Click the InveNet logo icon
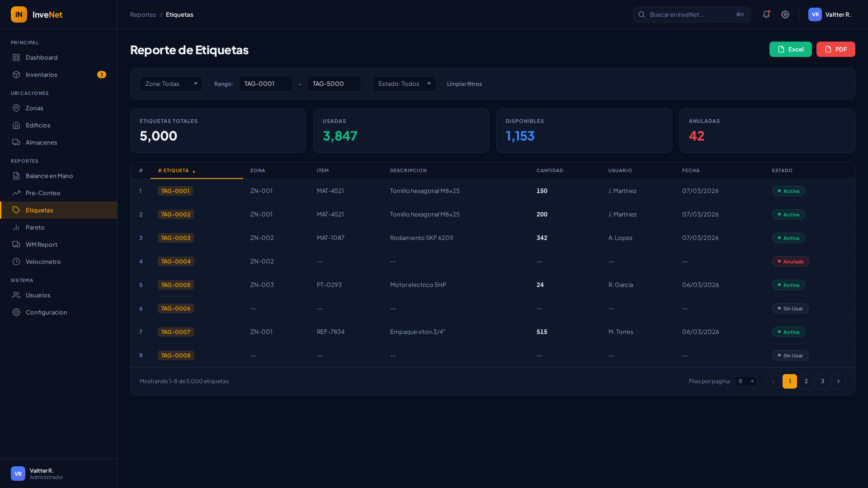Viewport: 868px width, 488px height. pos(19,14)
